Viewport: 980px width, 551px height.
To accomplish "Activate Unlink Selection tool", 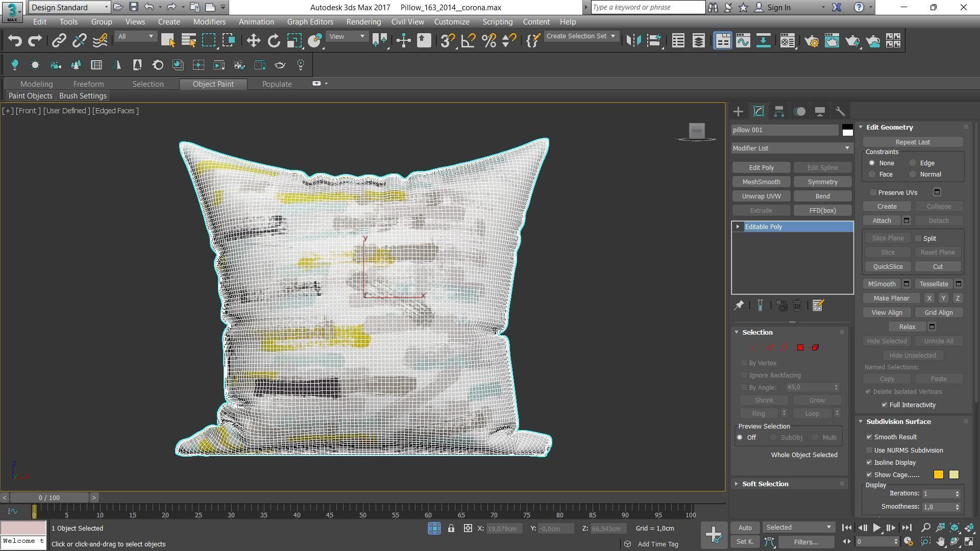I will 79,41.
